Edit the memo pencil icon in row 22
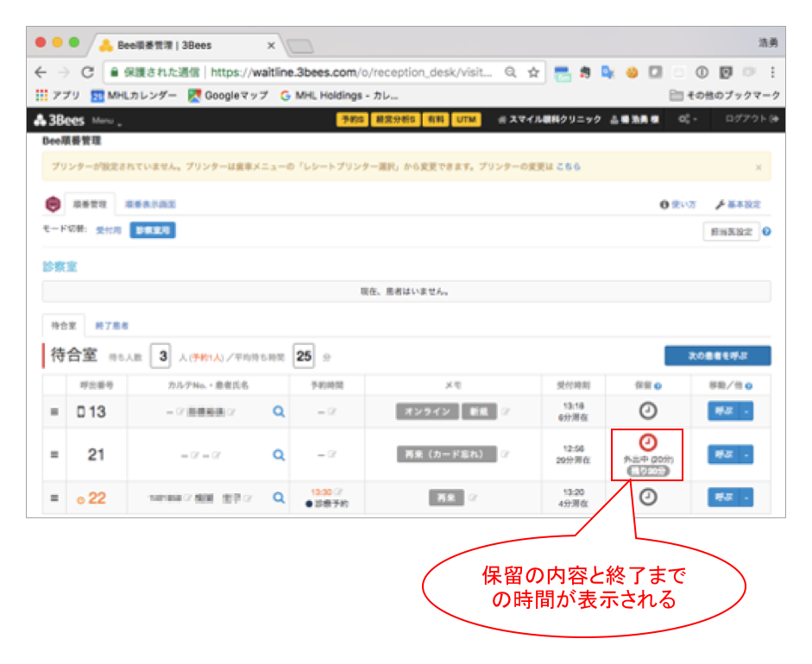Viewport: 812px width, 664px height. (x=473, y=498)
